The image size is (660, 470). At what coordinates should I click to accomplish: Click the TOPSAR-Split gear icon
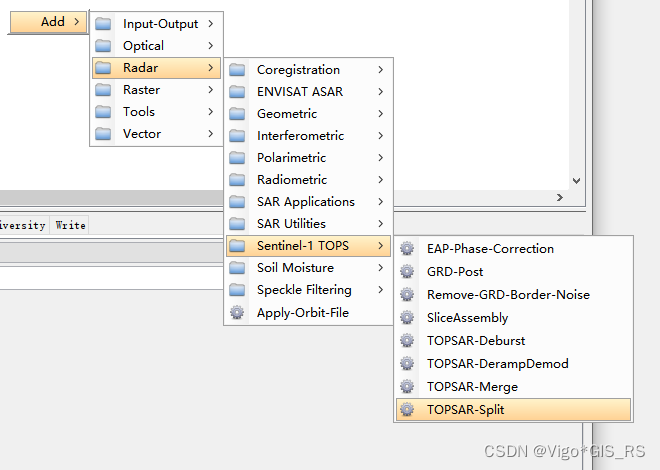[x=407, y=409]
